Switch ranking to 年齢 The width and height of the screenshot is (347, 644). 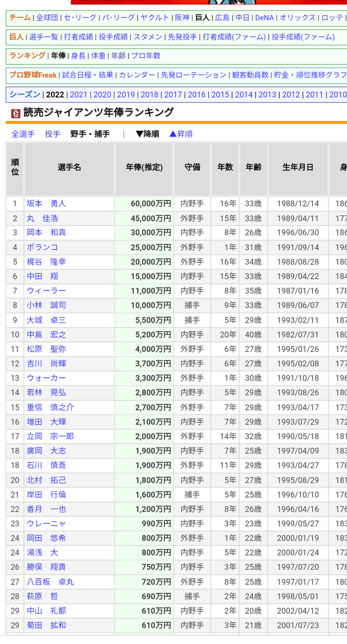tap(119, 55)
